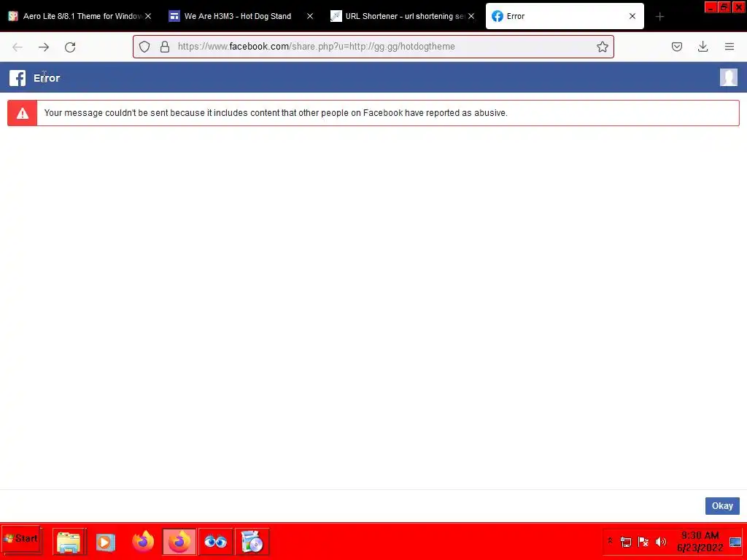
Task: Click the padlock site info icon
Action: (165, 47)
